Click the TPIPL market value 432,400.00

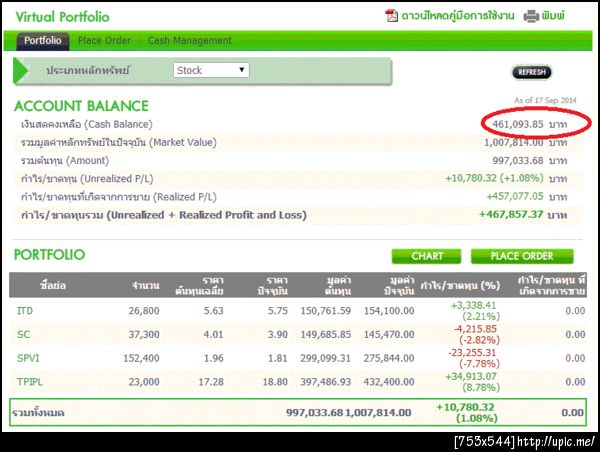(x=389, y=382)
